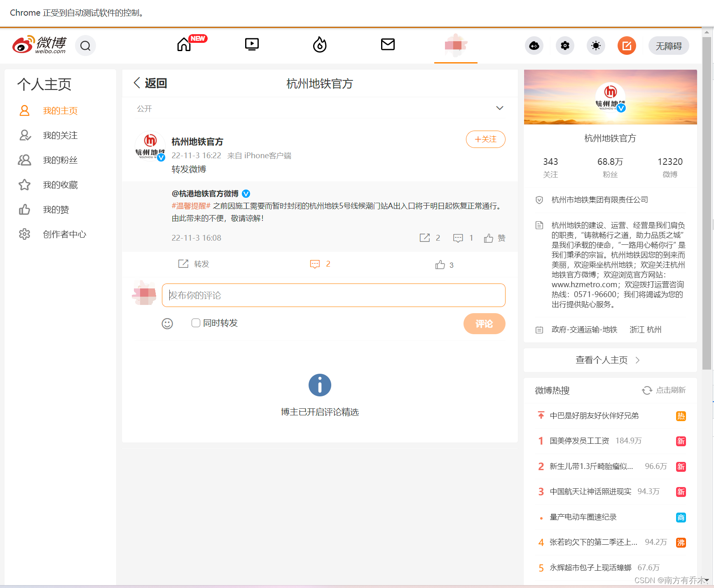Click the orange compose post icon
The width and height of the screenshot is (714, 588).
tap(627, 46)
